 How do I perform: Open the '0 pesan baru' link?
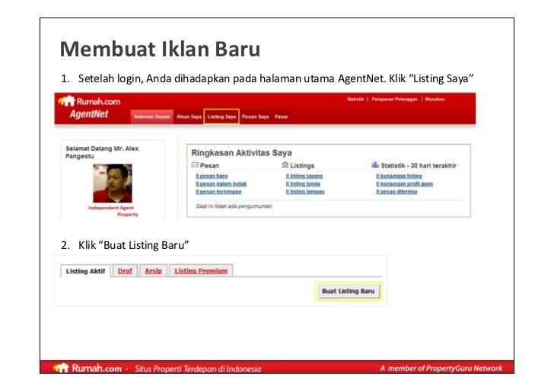[212, 176]
